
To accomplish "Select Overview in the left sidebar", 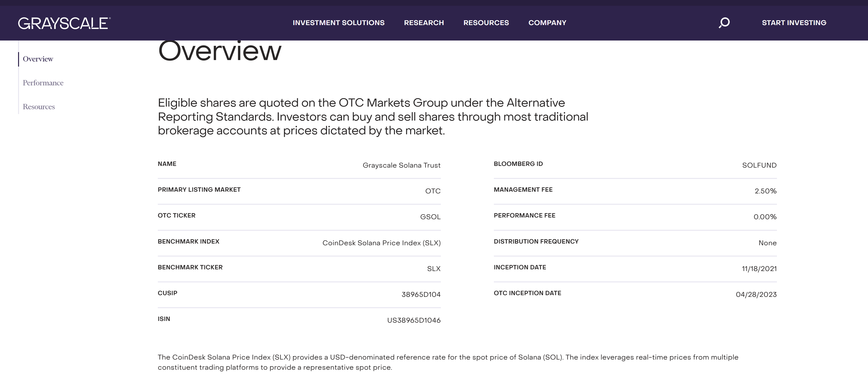I will point(38,59).
